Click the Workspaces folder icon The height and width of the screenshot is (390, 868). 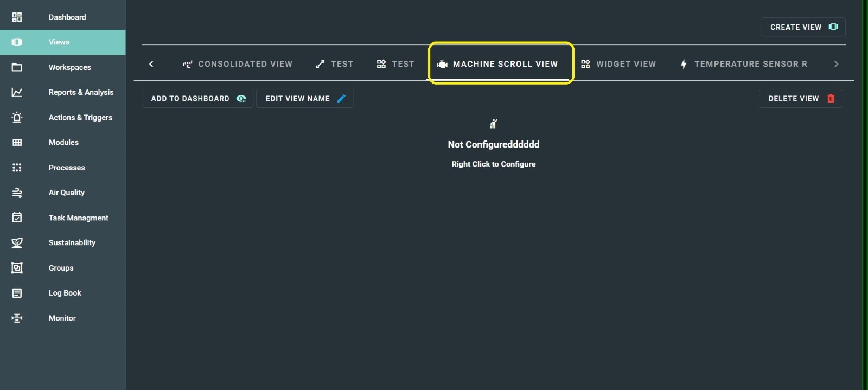[x=17, y=67]
